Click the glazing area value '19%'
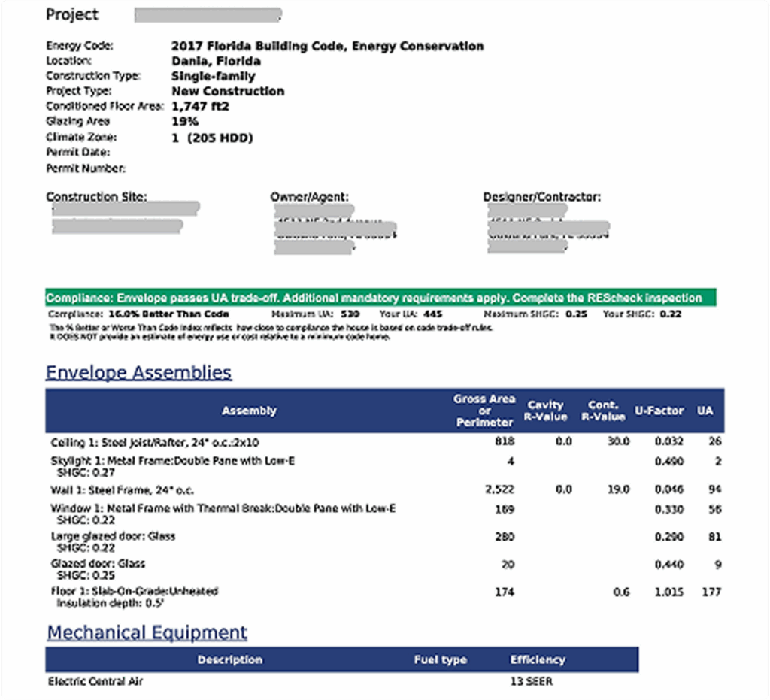The width and height of the screenshot is (770, 700). point(185,121)
